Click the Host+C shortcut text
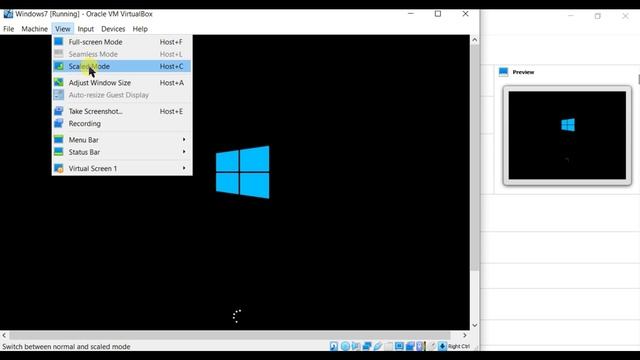640x360 pixels. coord(171,66)
